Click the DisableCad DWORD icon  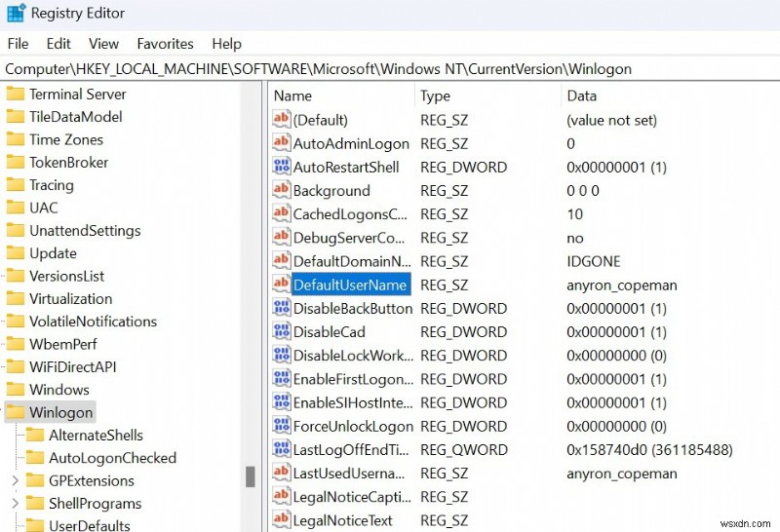(282, 331)
